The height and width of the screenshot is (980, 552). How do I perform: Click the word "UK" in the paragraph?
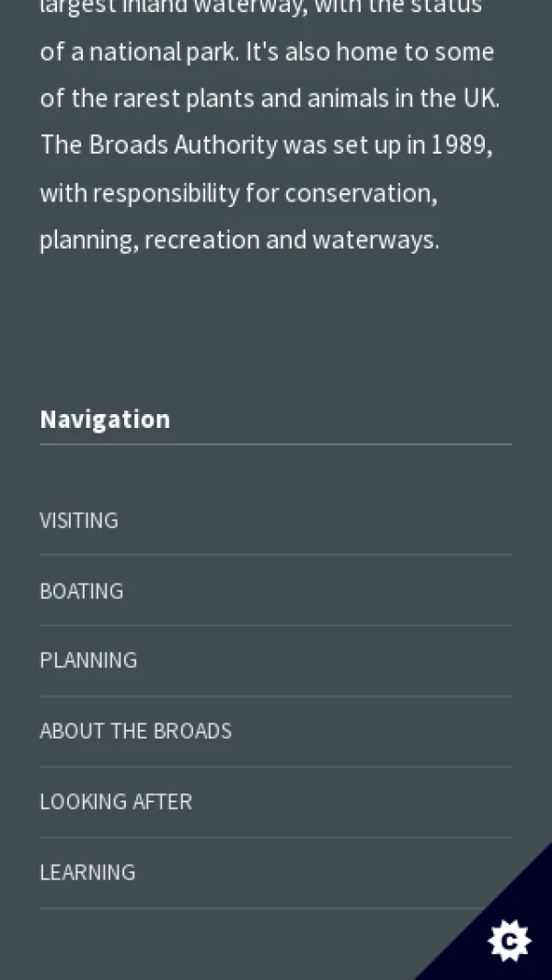pos(479,98)
